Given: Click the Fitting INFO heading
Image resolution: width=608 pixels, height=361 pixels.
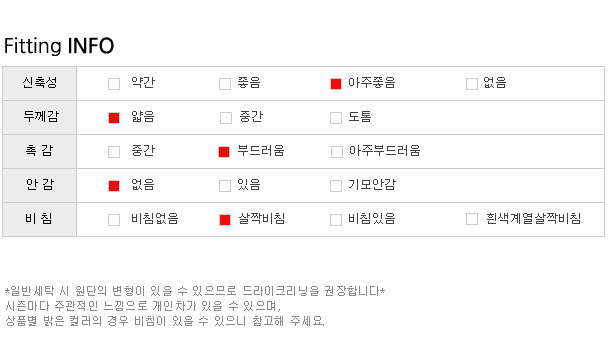Looking at the screenshot, I should click(59, 46).
